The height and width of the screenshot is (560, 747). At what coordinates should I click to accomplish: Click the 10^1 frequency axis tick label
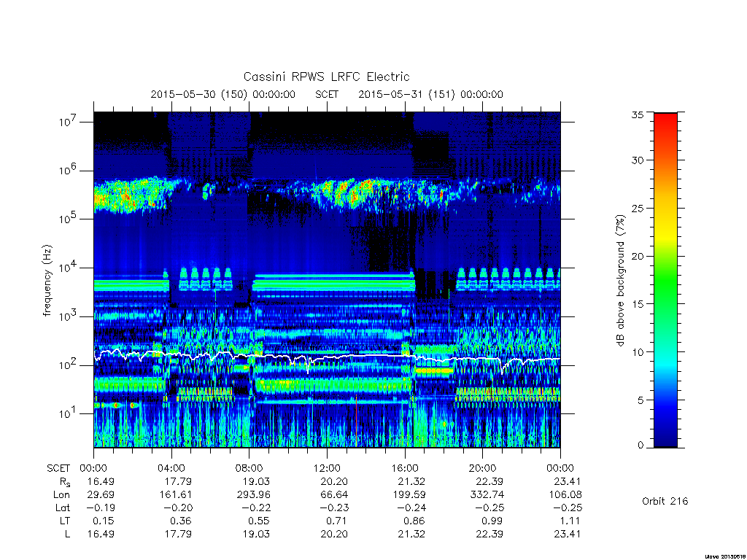pyautogui.click(x=69, y=413)
